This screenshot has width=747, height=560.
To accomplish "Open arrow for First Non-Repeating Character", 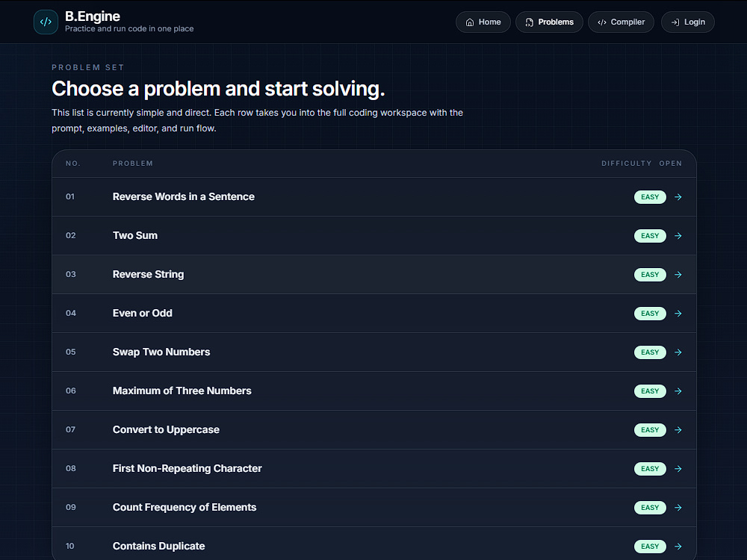I will click(x=678, y=469).
